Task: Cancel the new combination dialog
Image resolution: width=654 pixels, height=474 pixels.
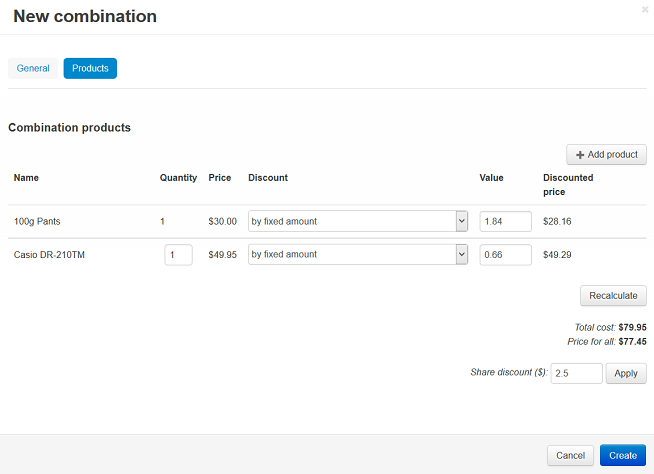Action: click(x=570, y=456)
